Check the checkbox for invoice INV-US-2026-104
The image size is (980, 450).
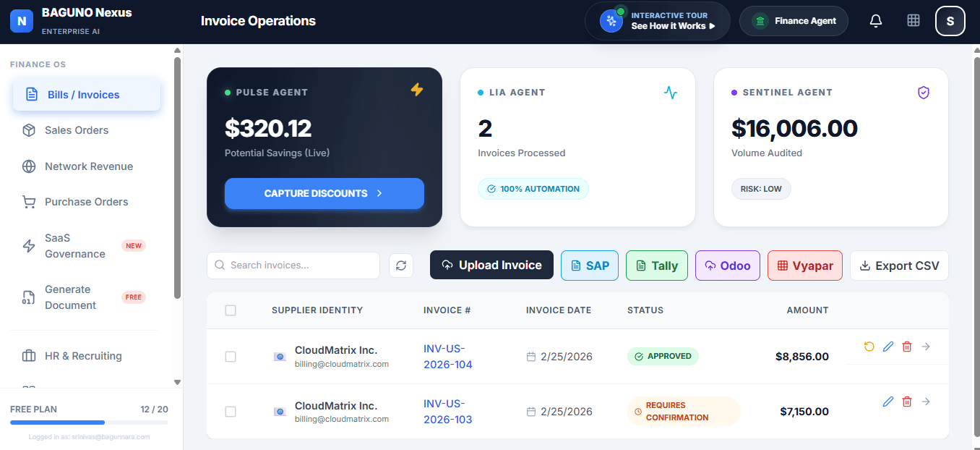tap(231, 356)
